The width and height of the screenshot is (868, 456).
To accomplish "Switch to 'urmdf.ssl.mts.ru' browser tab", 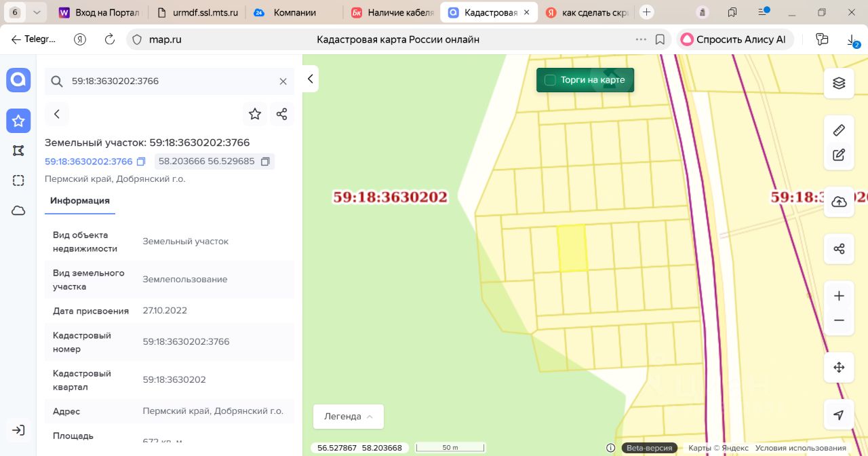I will click(x=197, y=12).
